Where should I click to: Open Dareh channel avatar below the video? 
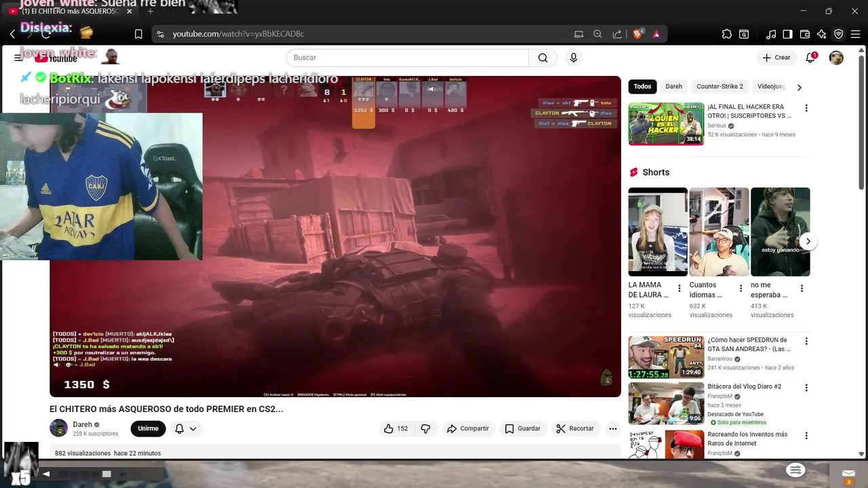[59, 428]
